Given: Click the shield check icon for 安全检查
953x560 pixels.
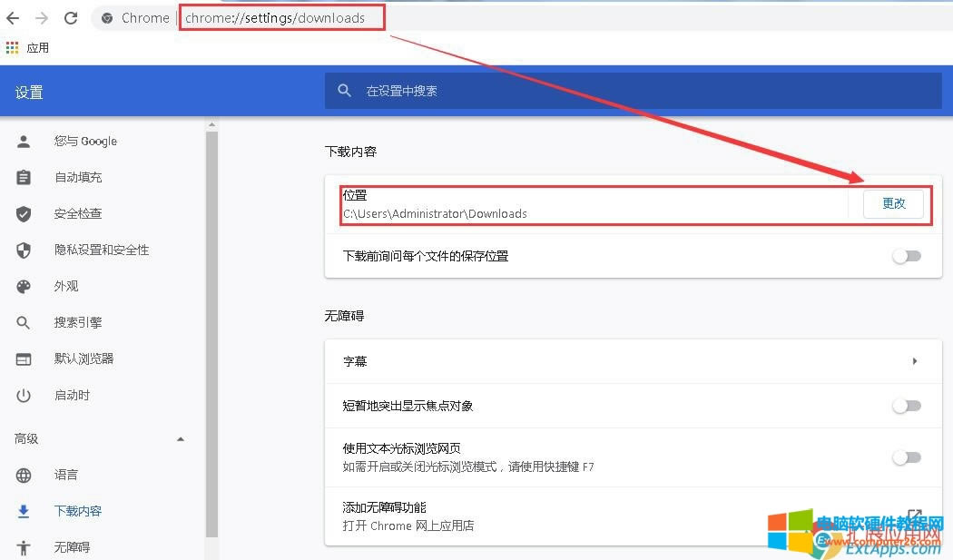Looking at the screenshot, I should [x=24, y=213].
